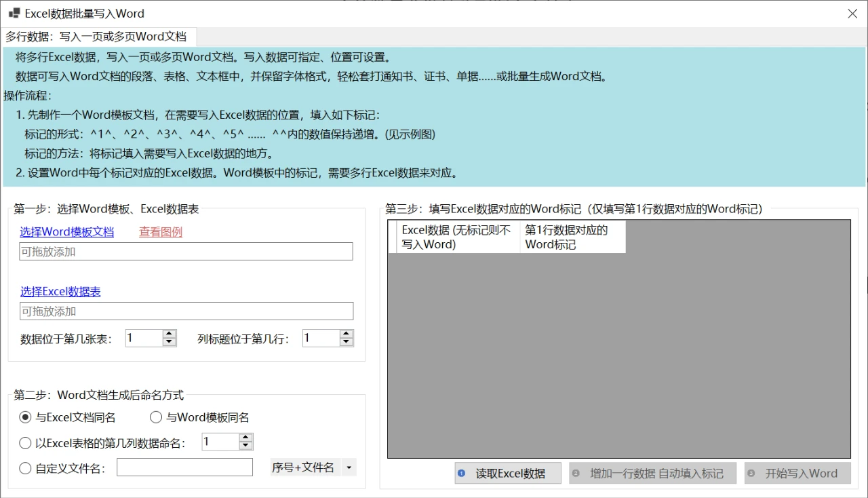Select 以Excel表格的第几列数据命名 radio option
This screenshot has height=498, width=868.
point(102,443)
